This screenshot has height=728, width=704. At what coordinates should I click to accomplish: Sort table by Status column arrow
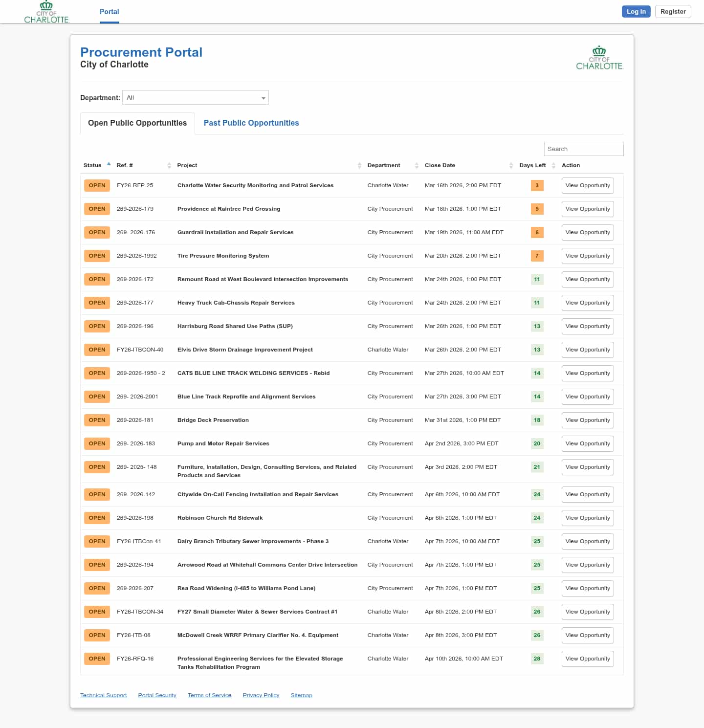[109, 165]
